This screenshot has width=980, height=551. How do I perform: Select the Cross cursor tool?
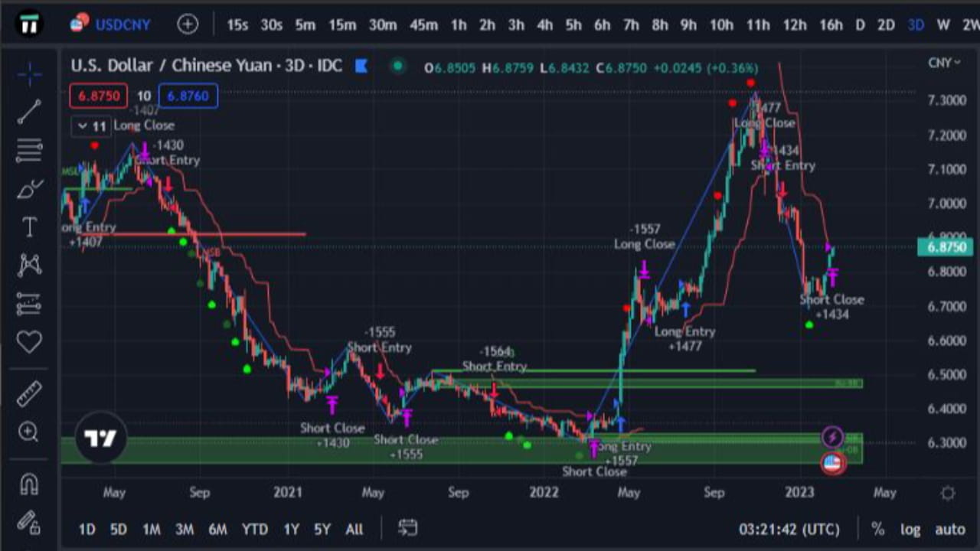coord(29,73)
